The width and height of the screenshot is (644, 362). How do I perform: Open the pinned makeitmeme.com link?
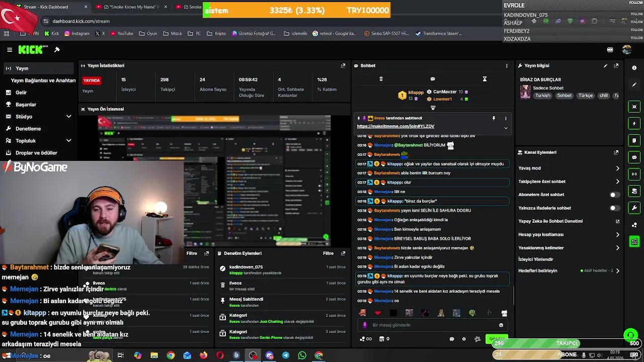pyautogui.click(x=395, y=126)
